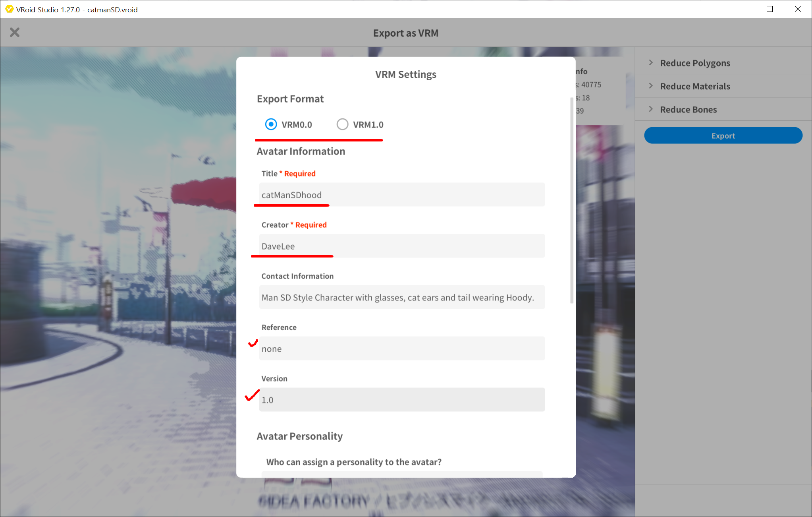Image resolution: width=812 pixels, height=517 pixels.
Task: Click the Title field containing catManSDhood
Action: coord(401,195)
